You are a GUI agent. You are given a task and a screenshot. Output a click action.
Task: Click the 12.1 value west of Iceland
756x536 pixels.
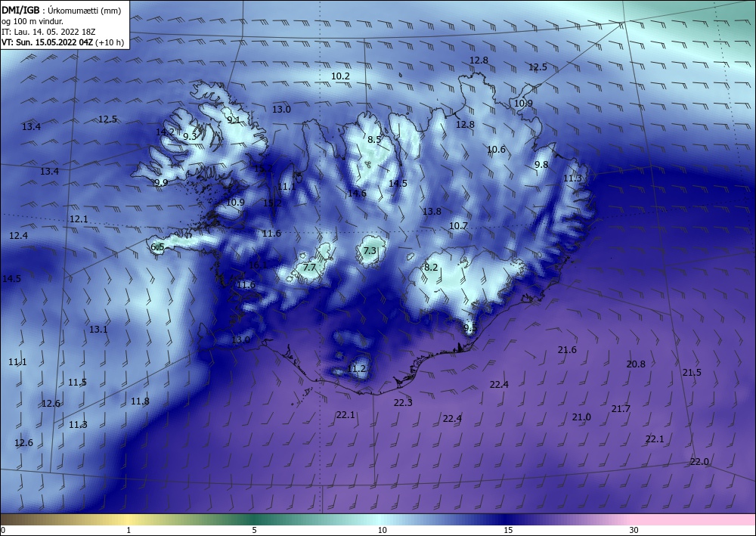coord(79,219)
